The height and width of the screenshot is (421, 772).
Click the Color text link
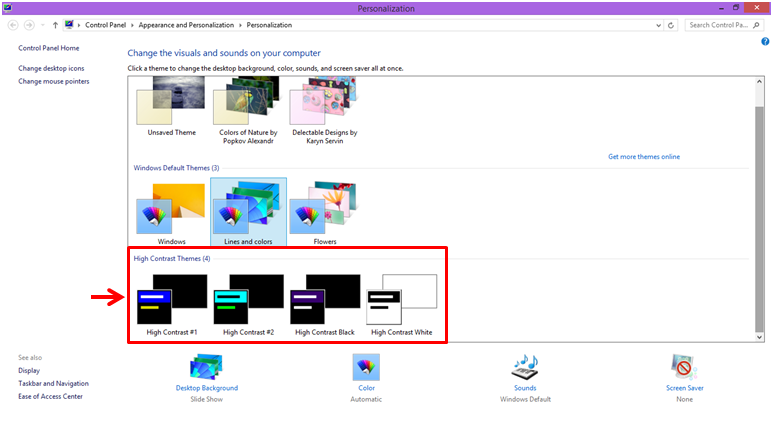(366, 388)
